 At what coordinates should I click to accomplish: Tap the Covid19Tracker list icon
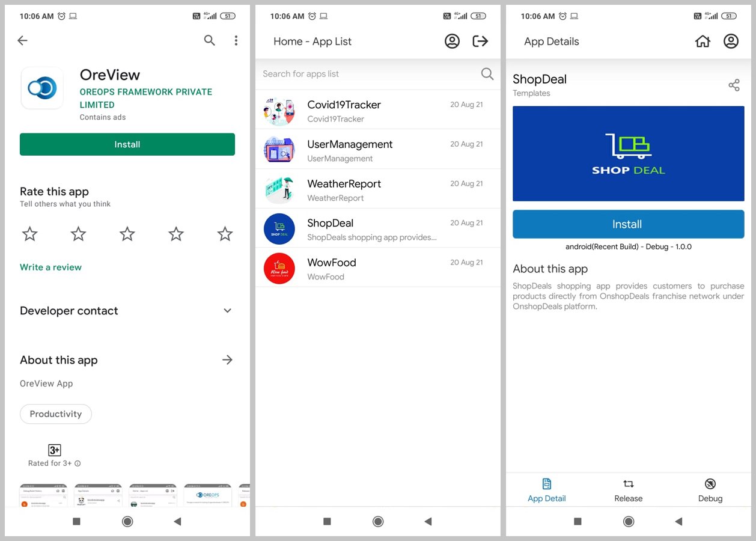pos(279,111)
